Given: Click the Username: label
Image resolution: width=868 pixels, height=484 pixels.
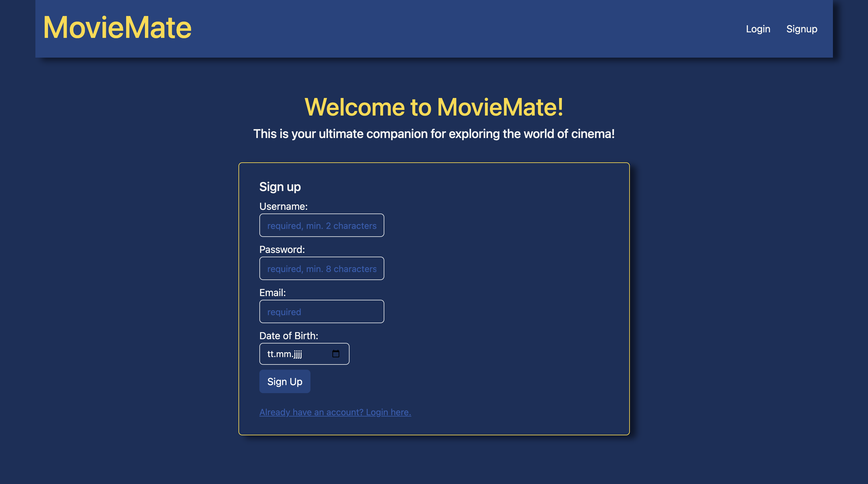Looking at the screenshot, I should pos(283,206).
